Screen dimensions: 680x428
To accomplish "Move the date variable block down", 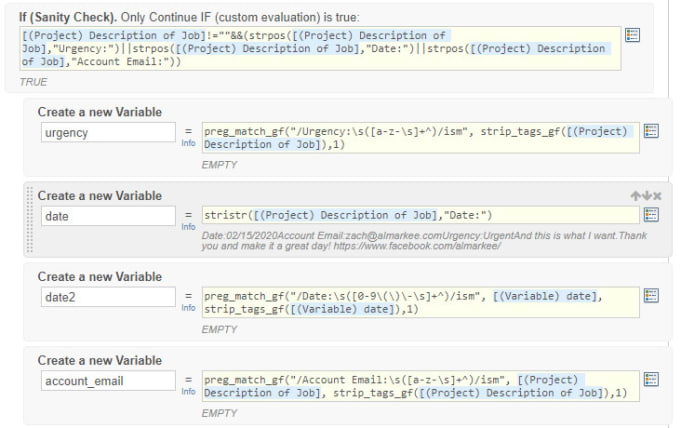I will 647,196.
